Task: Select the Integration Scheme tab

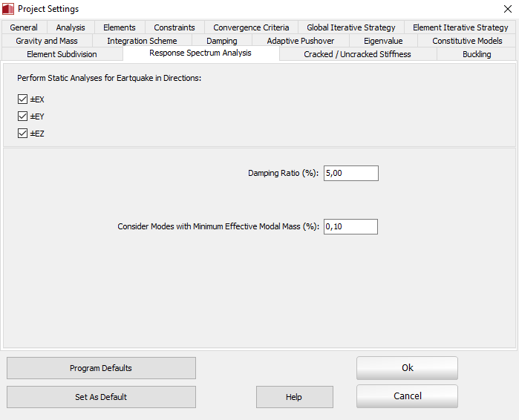Action: point(142,41)
